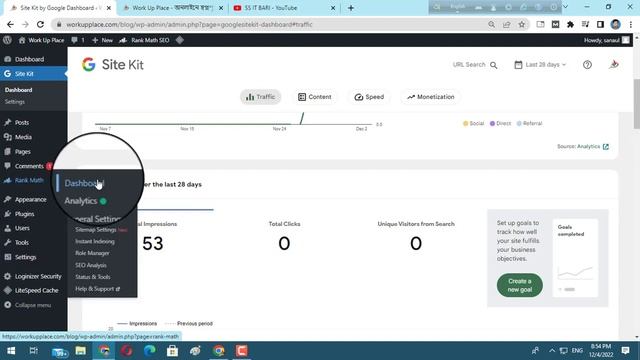
Task: Open notification center in system tray
Action: [625, 350]
